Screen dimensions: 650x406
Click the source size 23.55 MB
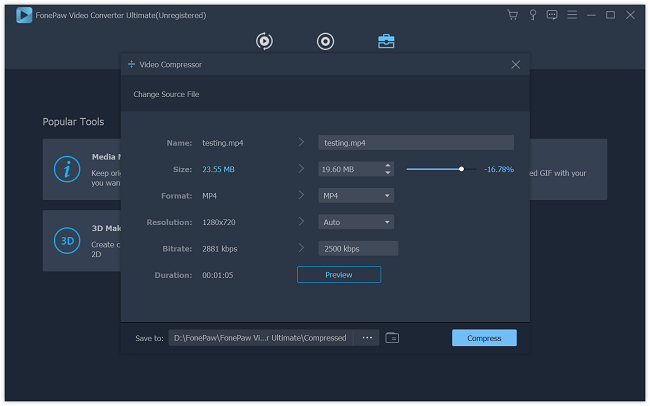[x=218, y=169]
